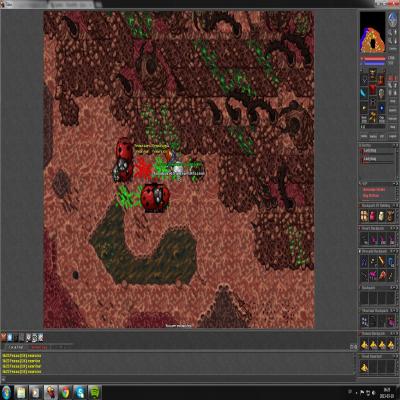Collapse the VIP panel
The width and height of the screenshot is (400, 400).
[x=394, y=184]
